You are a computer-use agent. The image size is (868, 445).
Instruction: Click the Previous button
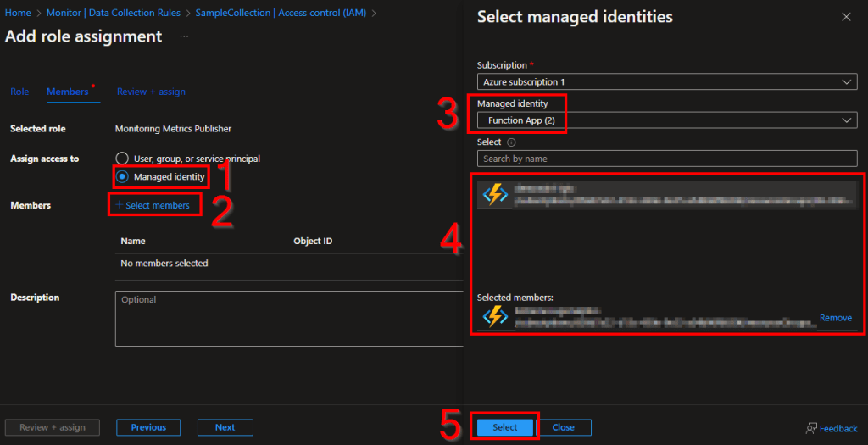pyautogui.click(x=148, y=427)
